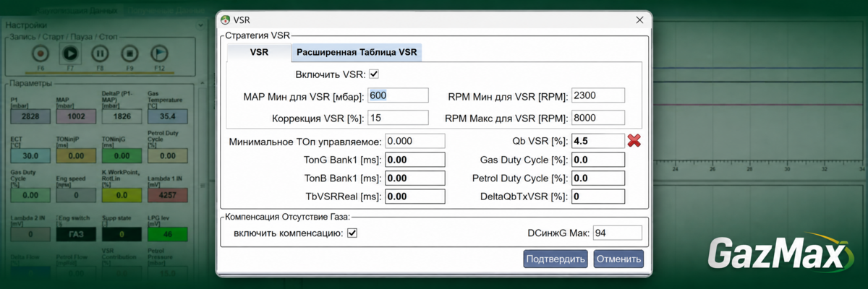This screenshot has height=289, width=868.
Task: Click the F12 flag marker button
Action: (x=159, y=53)
